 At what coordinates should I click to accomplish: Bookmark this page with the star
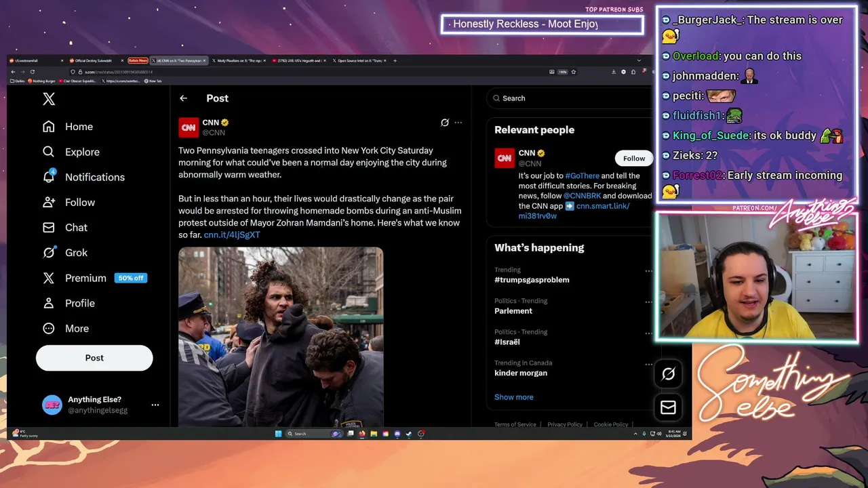pyautogui.click(x=574, y=72)
